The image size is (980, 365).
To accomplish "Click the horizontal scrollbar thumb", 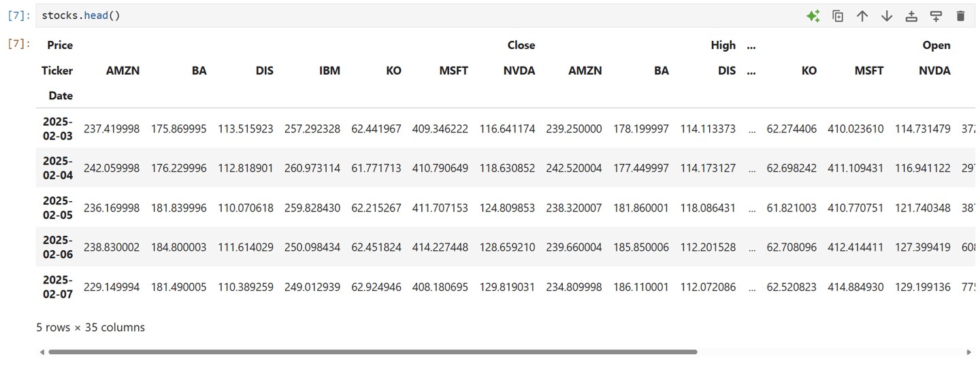I will coord(373,352).
